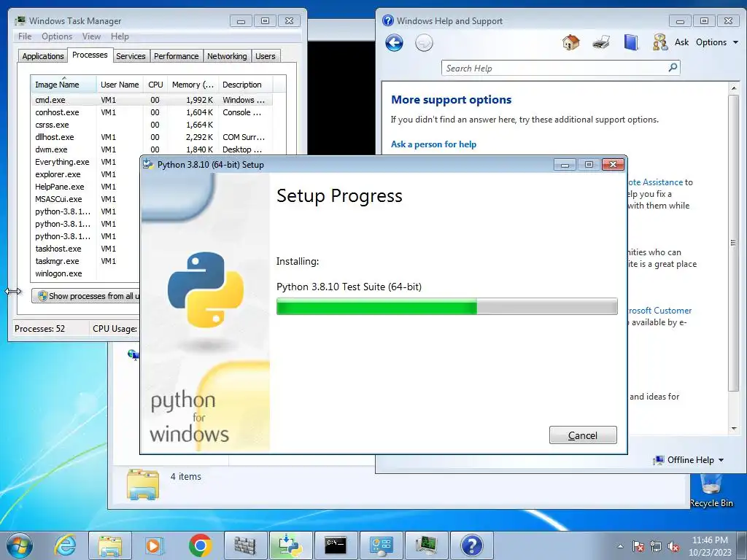Open Task Manager Options menu
Screen dimensions: 747x560
pos(57,36)
